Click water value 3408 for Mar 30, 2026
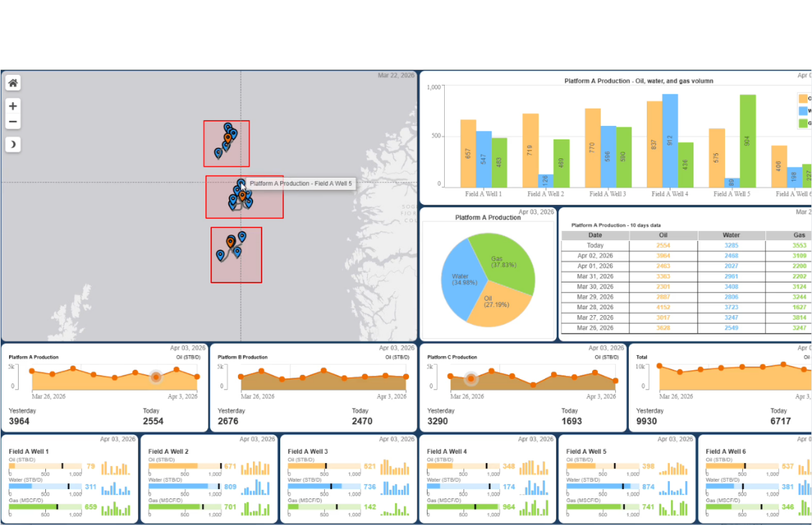This screenshot has width=812, height=525. 732,287
